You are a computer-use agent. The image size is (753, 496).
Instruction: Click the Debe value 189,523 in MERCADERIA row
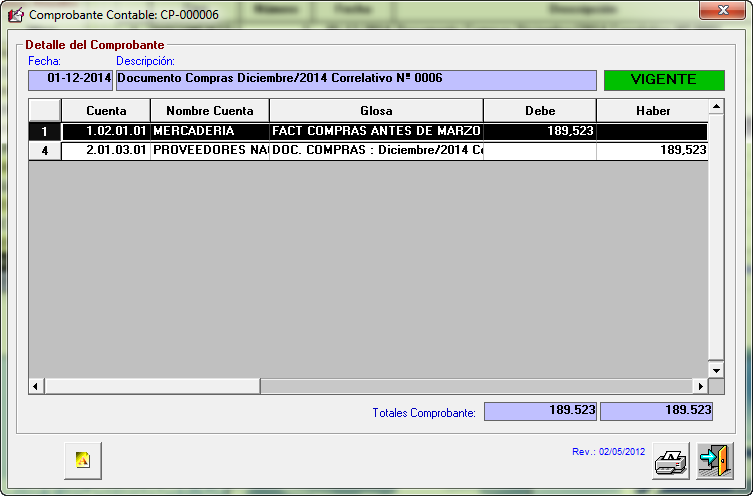click(540, 132)
